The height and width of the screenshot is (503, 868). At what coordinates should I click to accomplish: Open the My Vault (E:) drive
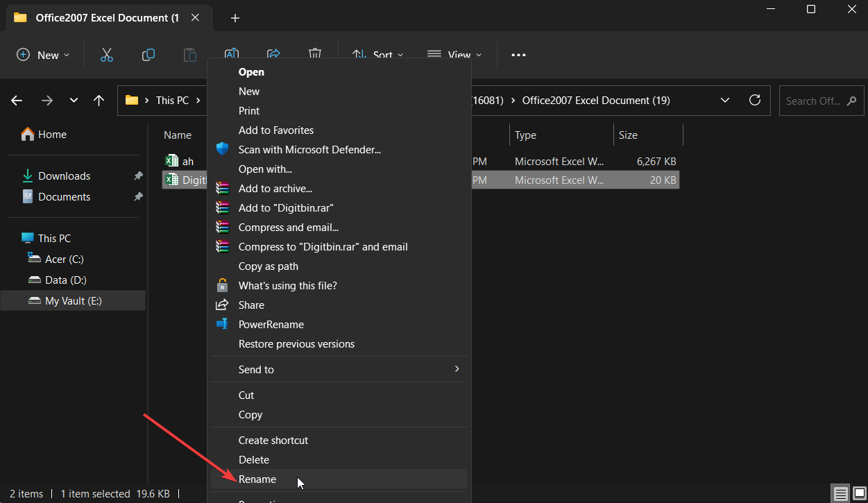(74, 300)
